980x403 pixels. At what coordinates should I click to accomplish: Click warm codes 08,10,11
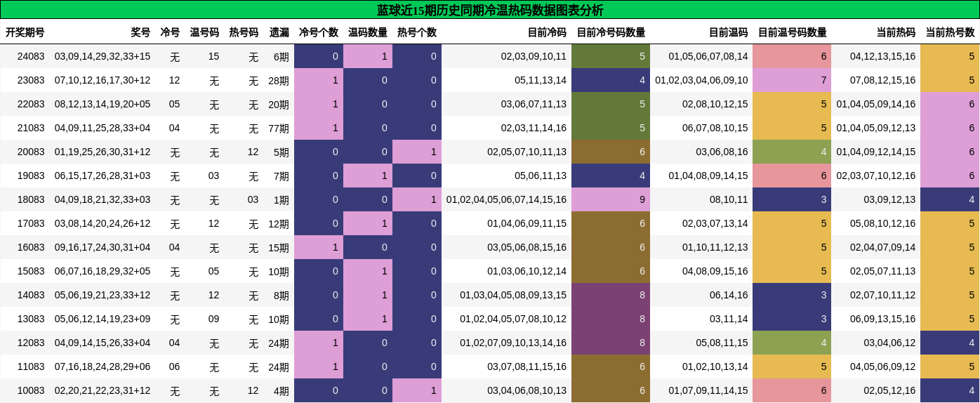(x=729, y=199)
